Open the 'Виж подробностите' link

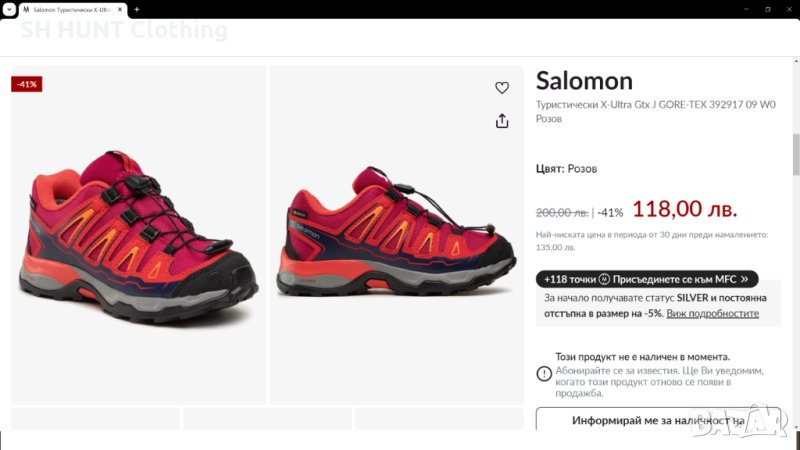pyautogui.click(x=712, y=313)
